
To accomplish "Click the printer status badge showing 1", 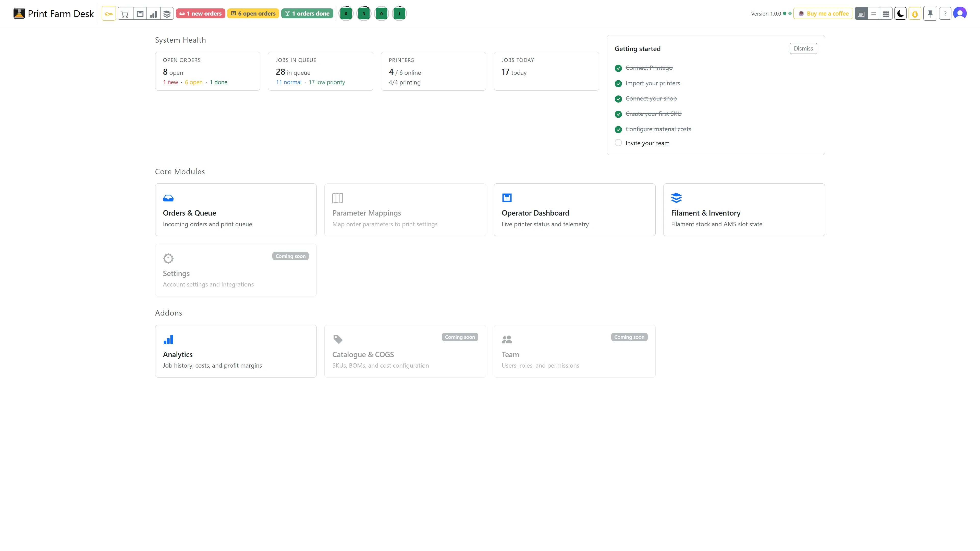I will 399,14.
